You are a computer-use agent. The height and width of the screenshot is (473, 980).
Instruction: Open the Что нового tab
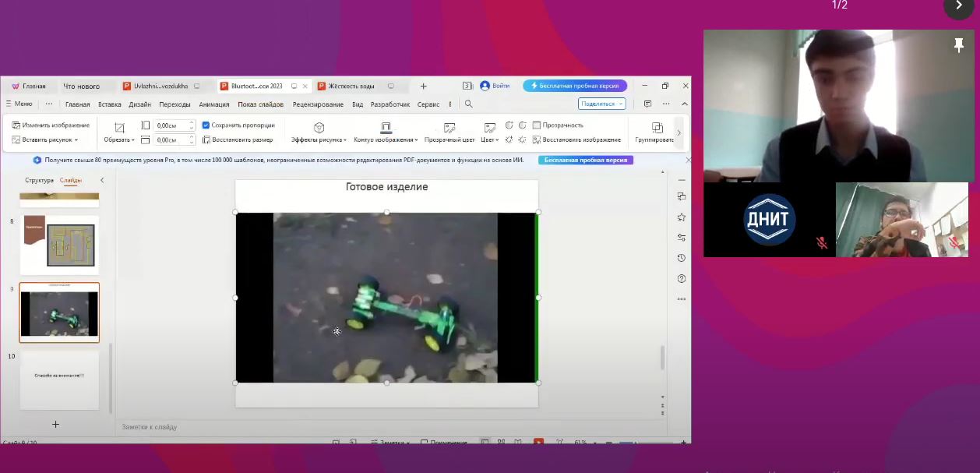(82, 86)
